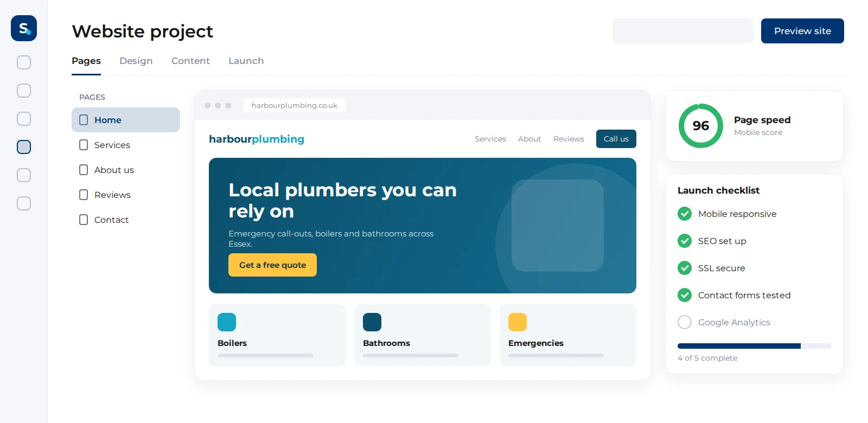The height and width of the screenshot is (423, 868).
Task: Click the "Launch checklist" heading
Action: [x=718, y=190]
